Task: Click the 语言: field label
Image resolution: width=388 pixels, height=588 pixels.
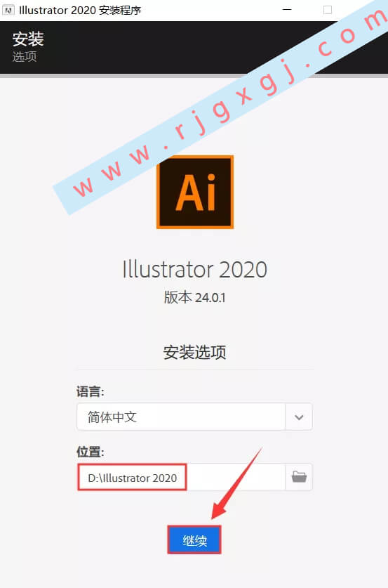Action: (91, 392)
